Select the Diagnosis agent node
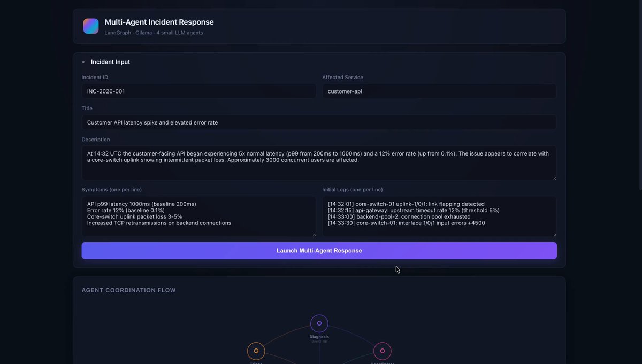 tap(319, 323)
